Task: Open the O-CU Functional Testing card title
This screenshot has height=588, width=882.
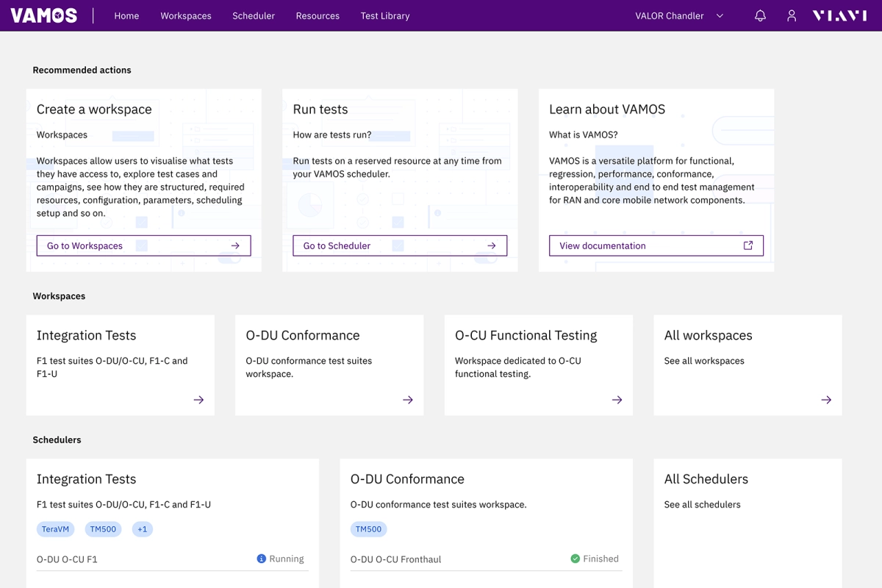Action: 526,335
